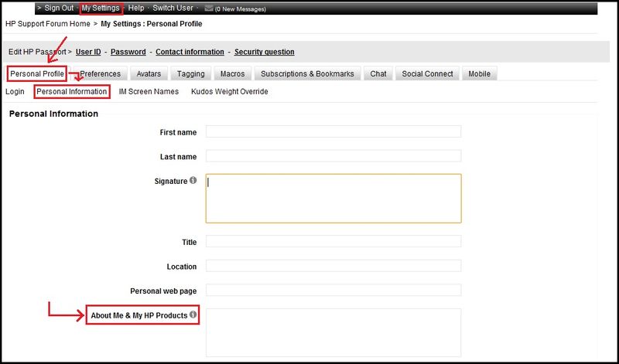Click the 'Signature' label
Viewport: 619px width, 364px height.
(x=171, y=182)
